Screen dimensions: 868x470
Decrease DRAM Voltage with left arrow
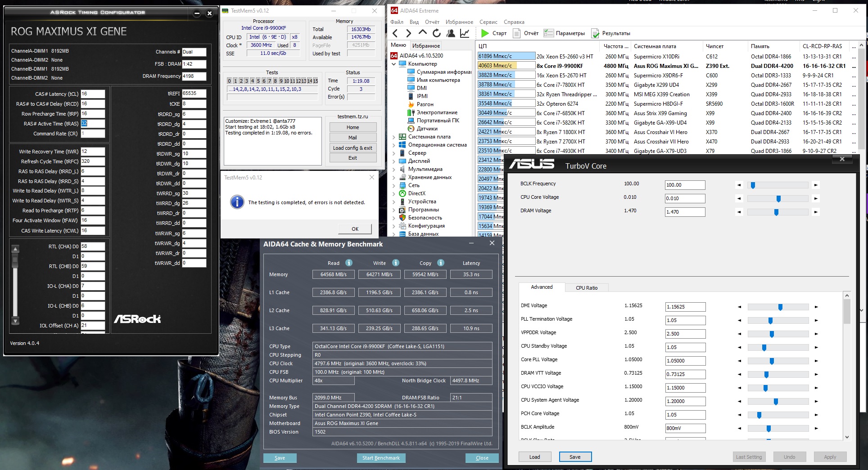click(x=739, y=212)
